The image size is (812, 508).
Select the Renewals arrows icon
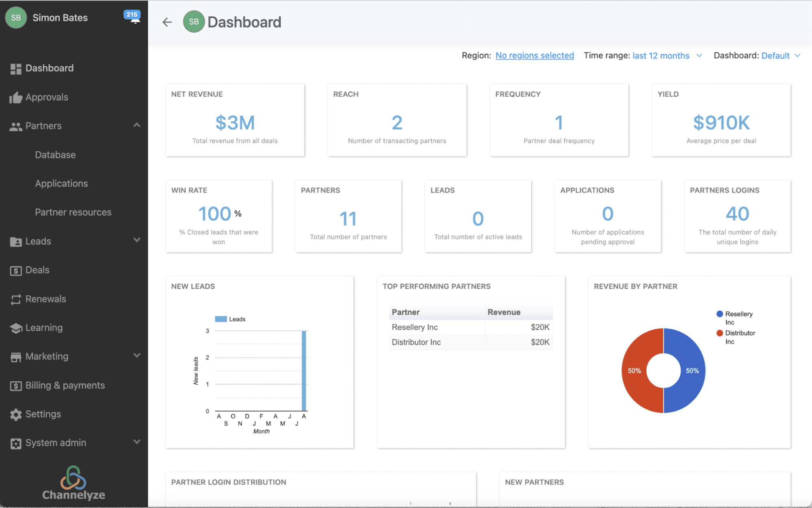pyautogui.click(x=16, y=299)
